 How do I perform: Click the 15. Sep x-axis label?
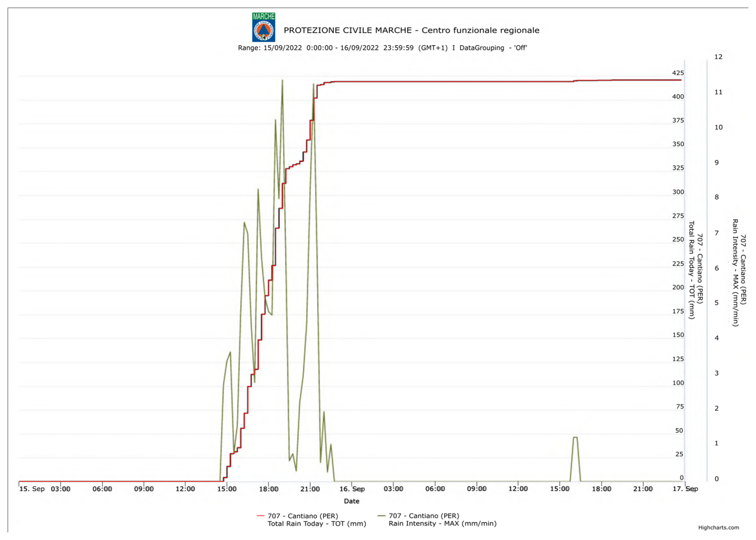32,489
